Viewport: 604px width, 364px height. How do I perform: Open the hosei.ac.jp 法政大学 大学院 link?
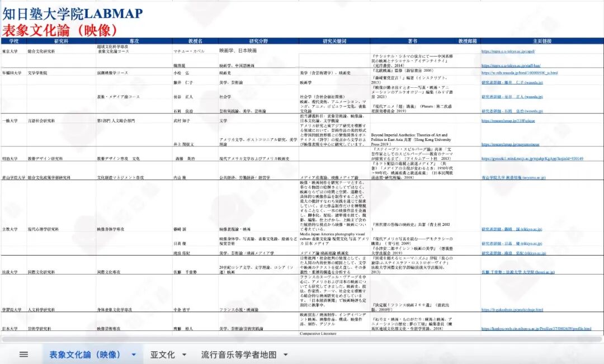coord(518,272)
